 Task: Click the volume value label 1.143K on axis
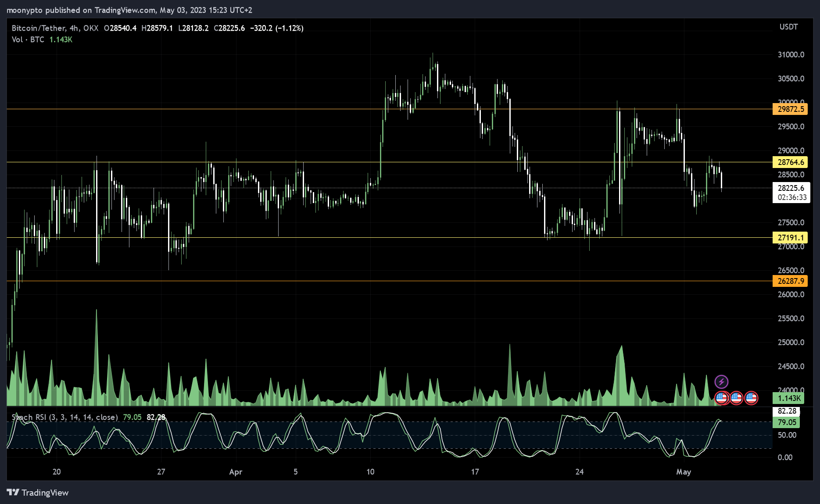point(788,398)
